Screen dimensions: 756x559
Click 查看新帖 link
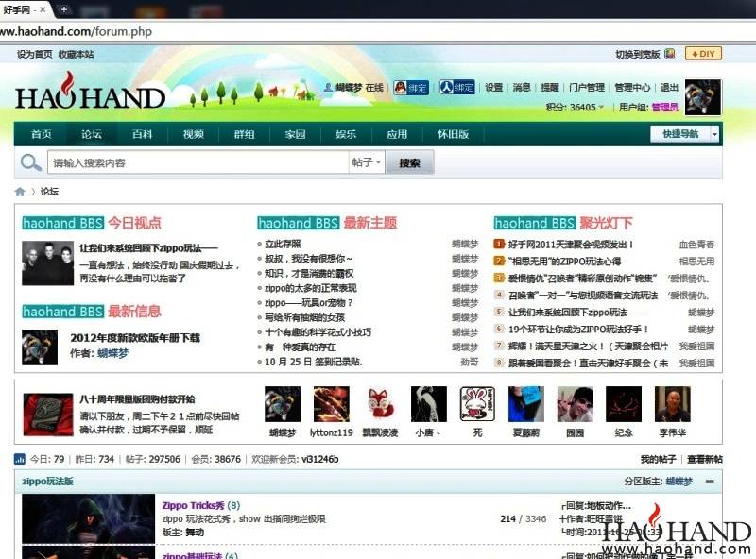pyautogui.click(x=704, y=459)
